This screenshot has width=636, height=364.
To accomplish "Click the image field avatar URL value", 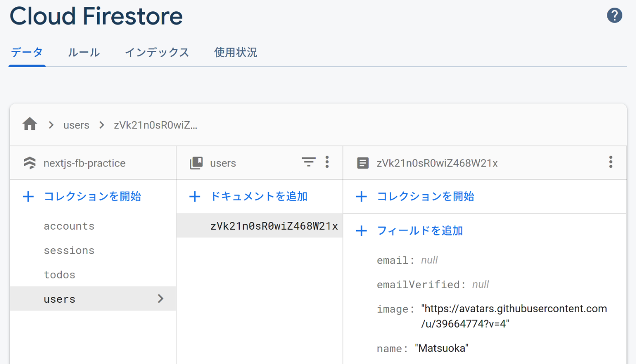I will tap(514, 316).
